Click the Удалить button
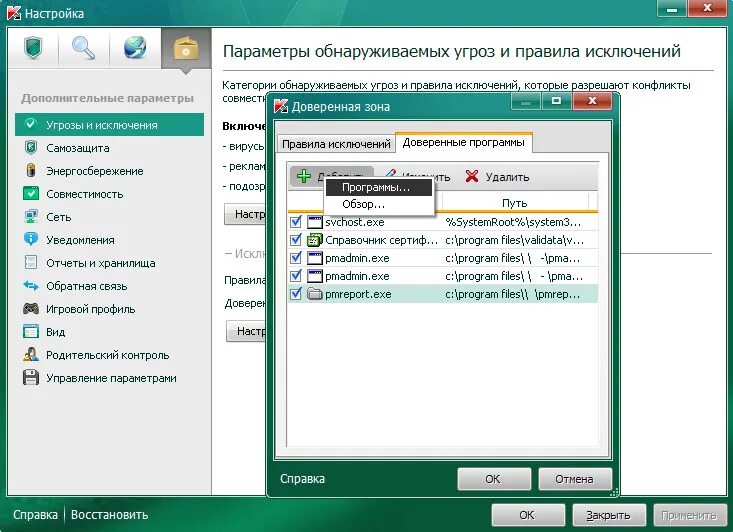Image resolution: width=733 pixels, height=532 pixels. tap(497, 177)
